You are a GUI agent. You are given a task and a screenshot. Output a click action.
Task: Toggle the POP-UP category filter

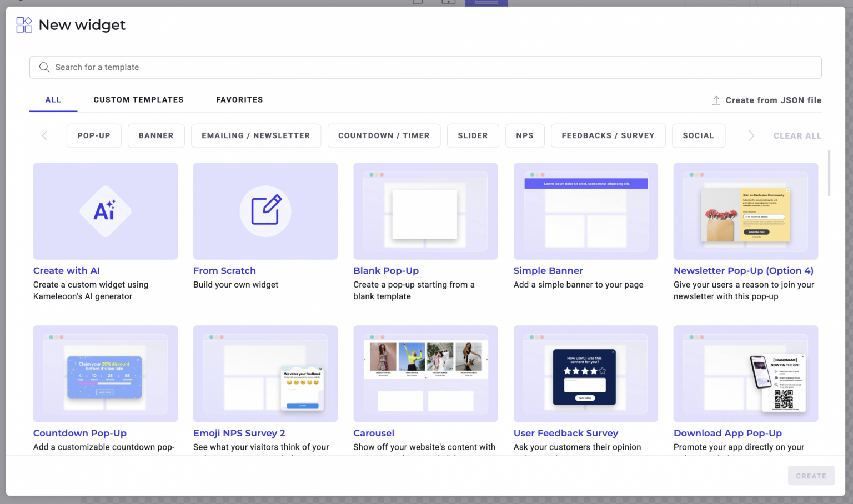click(94, 135)
